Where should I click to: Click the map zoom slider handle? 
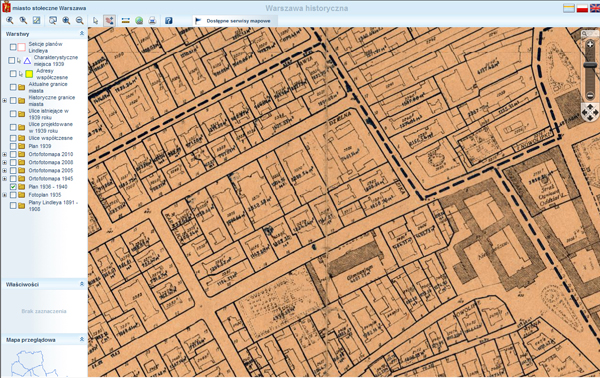[590, 65]
